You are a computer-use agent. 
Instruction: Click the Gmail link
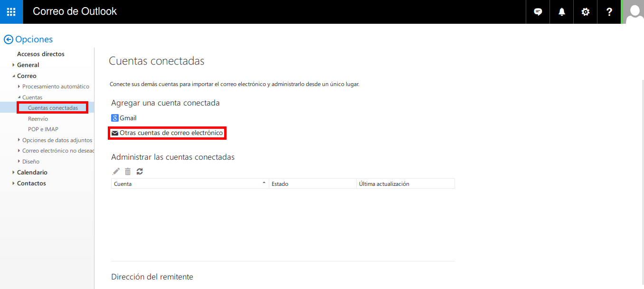128,118
